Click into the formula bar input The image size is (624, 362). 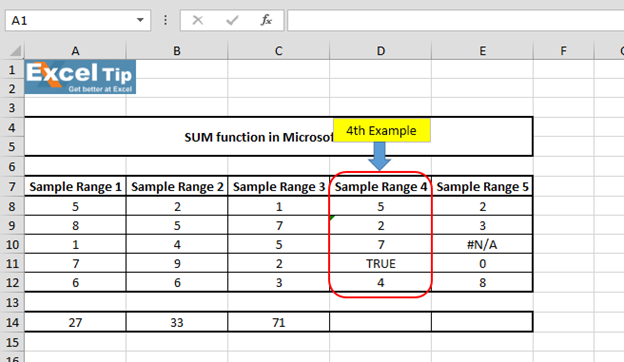456,20
